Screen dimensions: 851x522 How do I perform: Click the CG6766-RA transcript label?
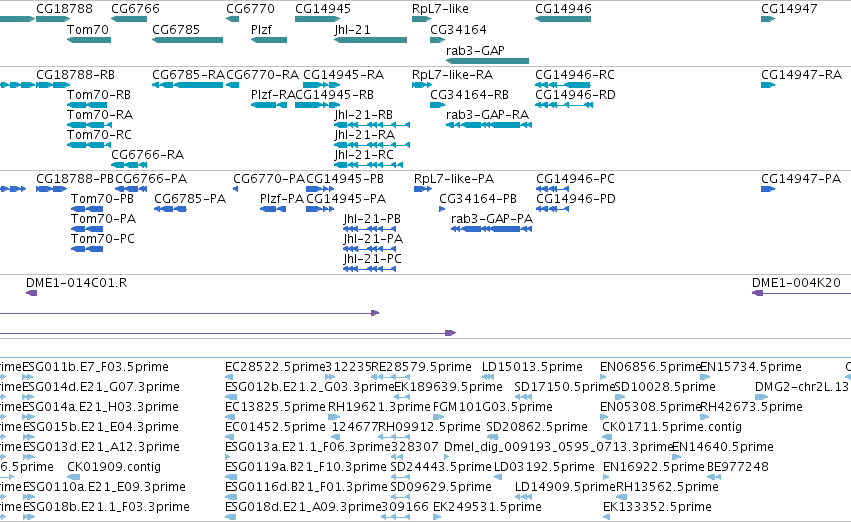click(148, 155)
